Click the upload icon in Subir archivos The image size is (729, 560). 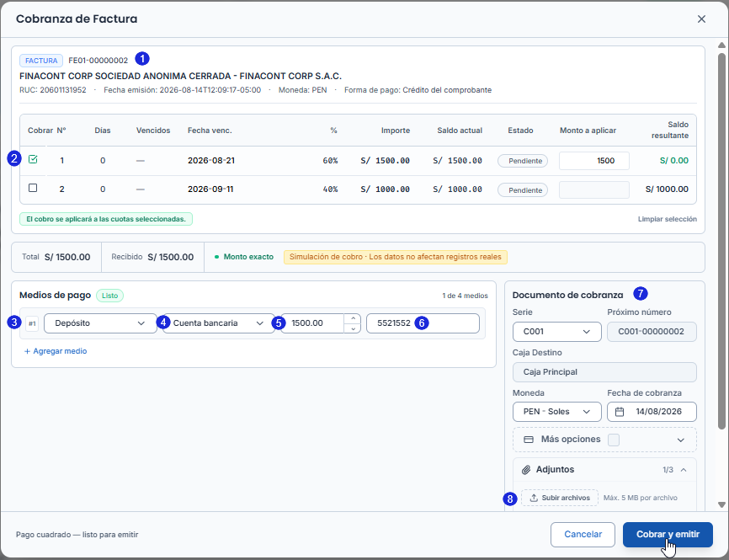click(534, 498)
